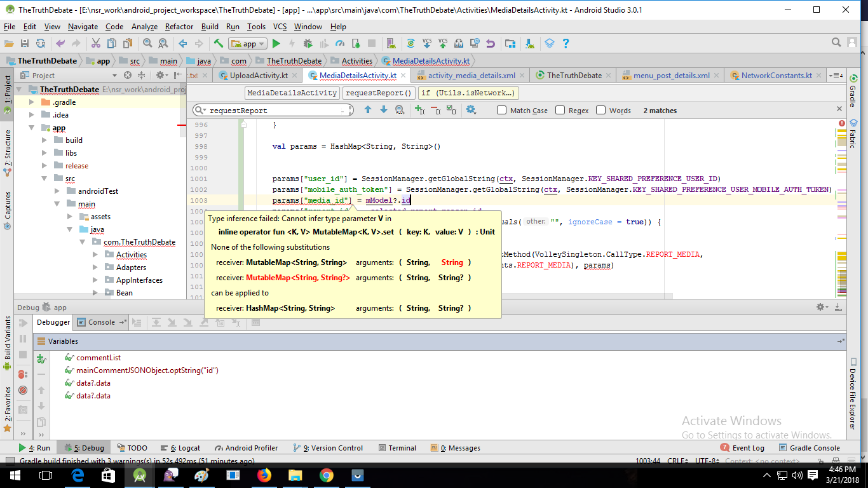Expand the build folder

tap(44, 140)
